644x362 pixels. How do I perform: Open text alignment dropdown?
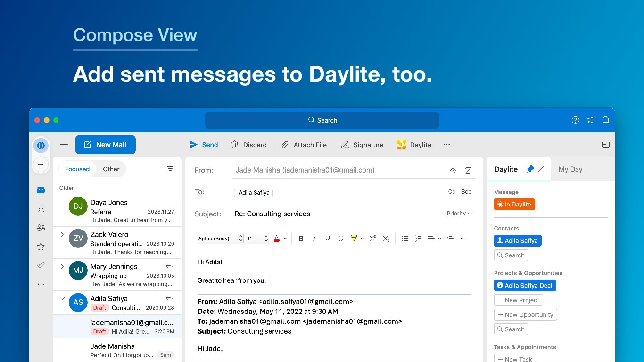coord(434,239)
